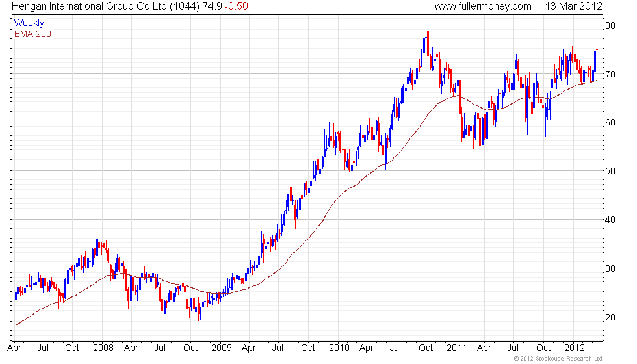This screenshot has width=637, height=364.
Task: Click the y-axis label '30'
Action: 610,268
